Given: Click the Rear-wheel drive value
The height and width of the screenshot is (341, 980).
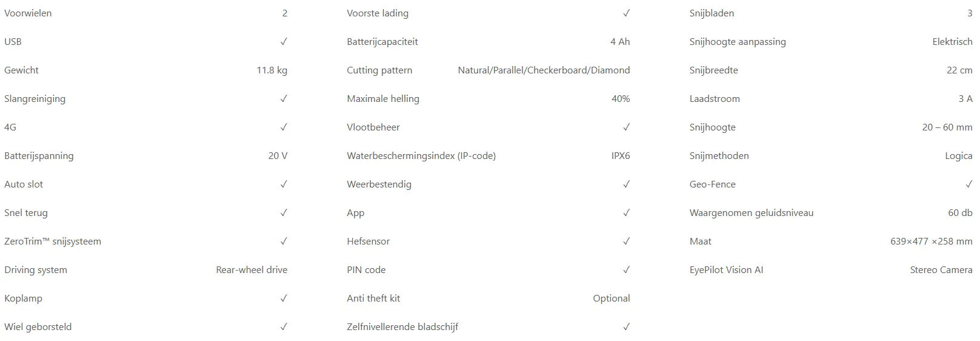Looking at the screenshot, I should 252,270.
